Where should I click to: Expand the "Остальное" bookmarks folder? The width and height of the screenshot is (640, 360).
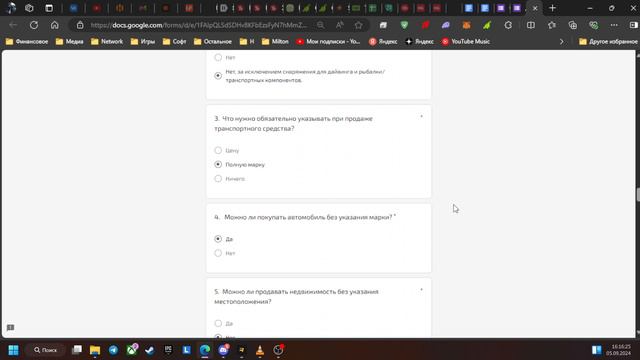point(213,41)
